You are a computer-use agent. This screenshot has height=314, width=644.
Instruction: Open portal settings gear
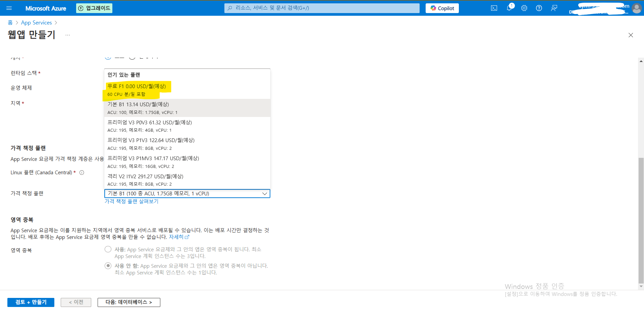pos(524,8)
